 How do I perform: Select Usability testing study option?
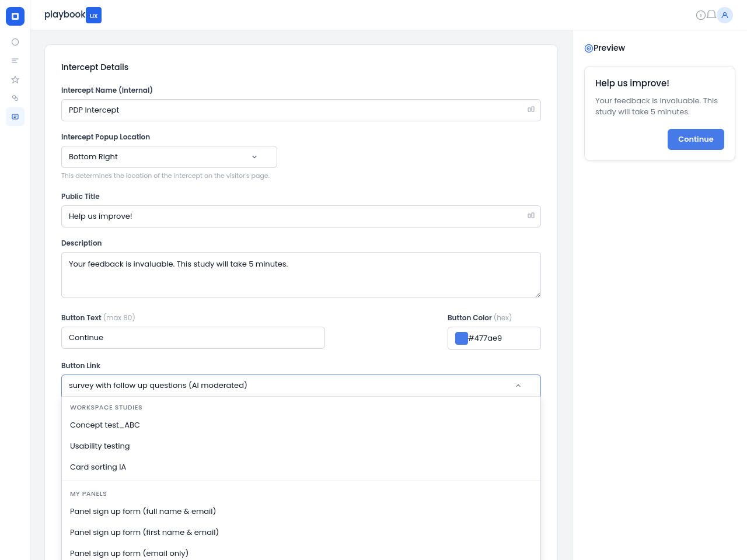pyautogui.click(x=100, y=446)
